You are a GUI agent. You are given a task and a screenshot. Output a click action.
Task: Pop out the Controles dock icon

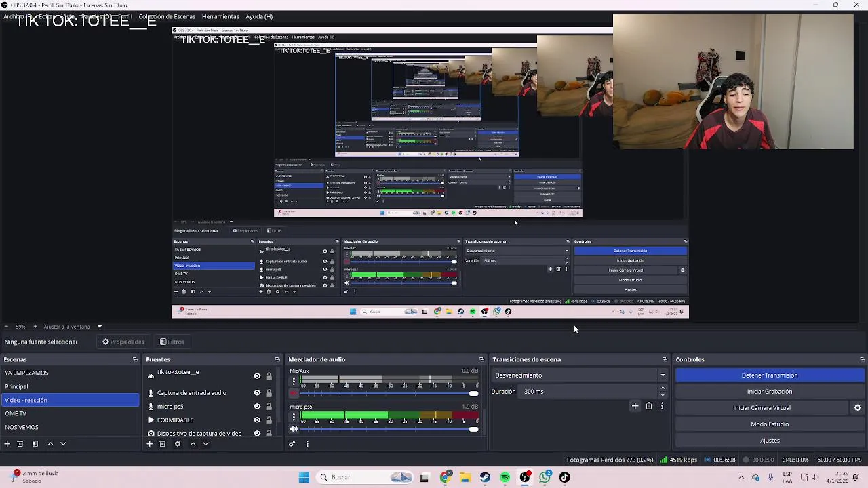[862, 359]
